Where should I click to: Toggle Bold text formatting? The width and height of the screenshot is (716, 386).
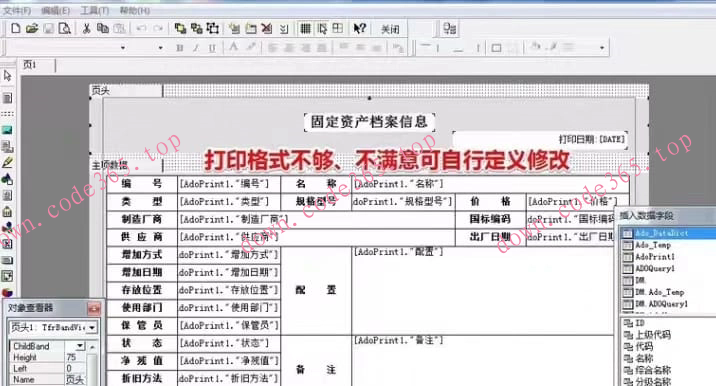pyautogui.click(x=179, y=48)
